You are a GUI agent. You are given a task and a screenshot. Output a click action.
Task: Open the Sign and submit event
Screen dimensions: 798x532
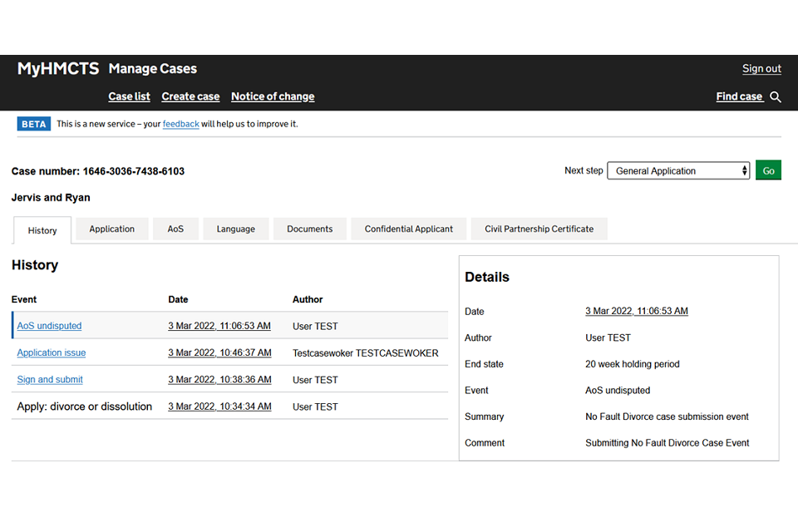coord(50,380)
